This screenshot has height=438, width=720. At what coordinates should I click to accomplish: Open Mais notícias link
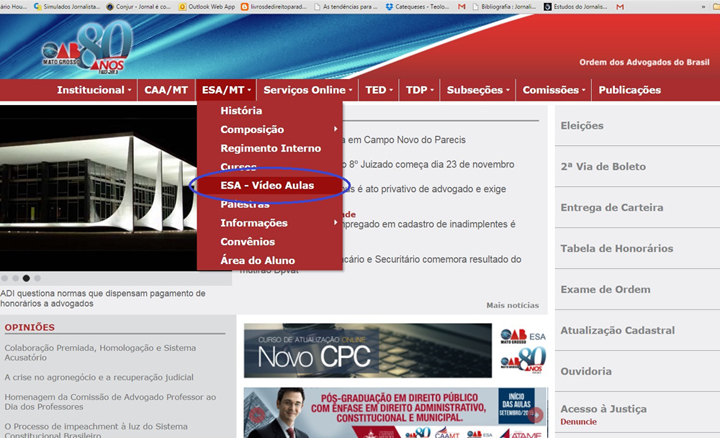click(x=512, y=305)
